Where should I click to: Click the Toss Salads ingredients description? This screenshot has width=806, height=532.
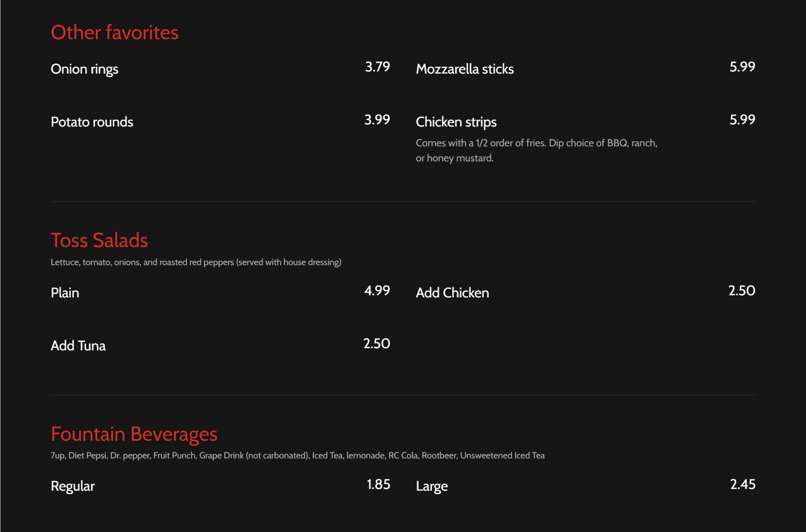point(196,262)
